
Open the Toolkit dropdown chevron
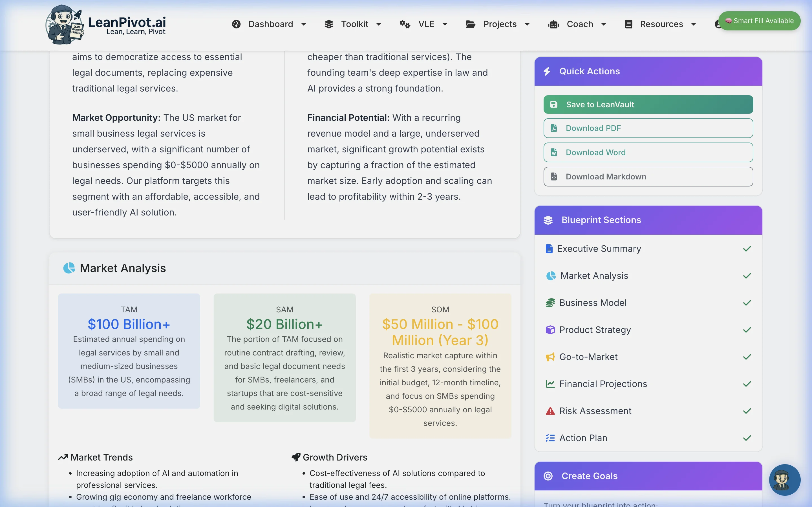point(379,24)
